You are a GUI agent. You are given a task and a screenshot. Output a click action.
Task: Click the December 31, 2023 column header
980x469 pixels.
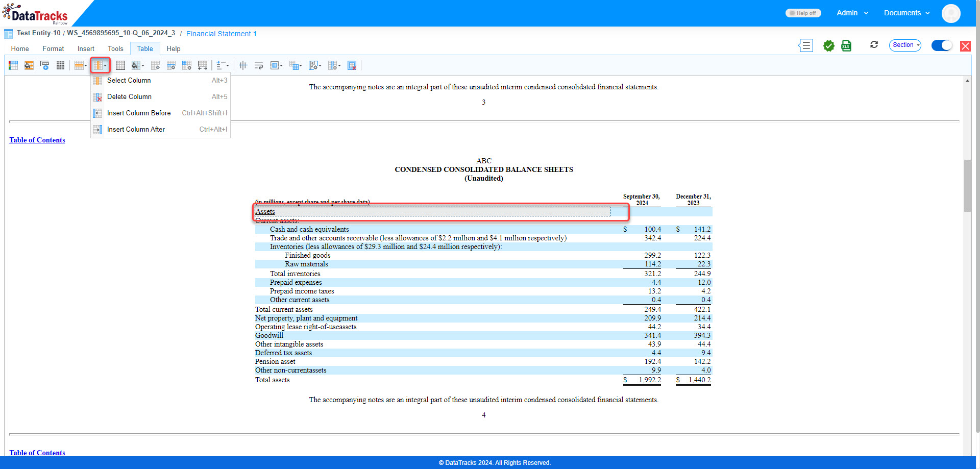click(693, 200)
